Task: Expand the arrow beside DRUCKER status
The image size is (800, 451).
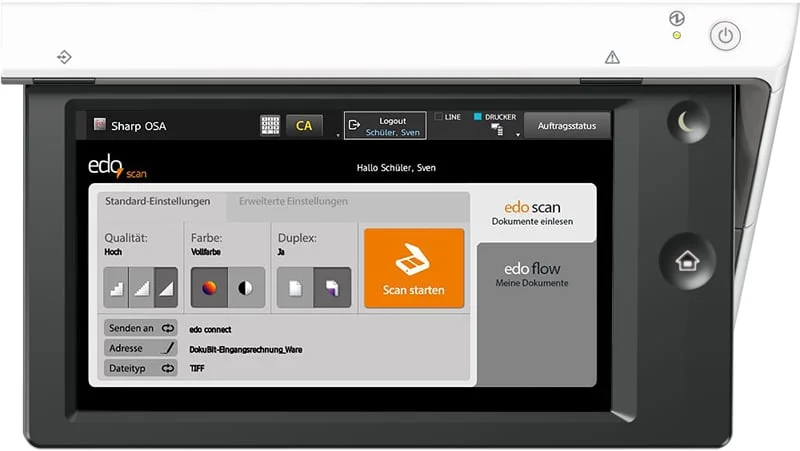Action: tap(518, 135)
